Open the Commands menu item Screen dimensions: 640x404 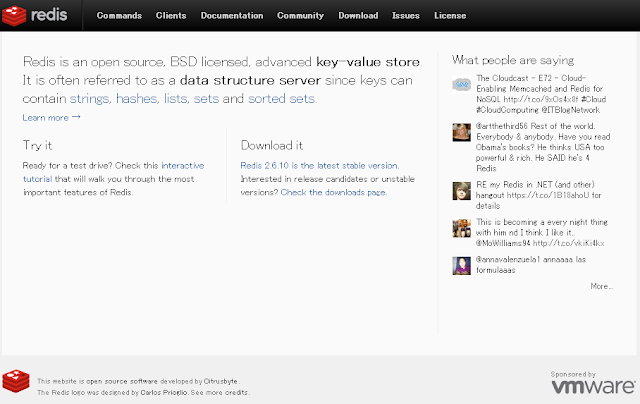pyautogui.click(x=119, y=16)
